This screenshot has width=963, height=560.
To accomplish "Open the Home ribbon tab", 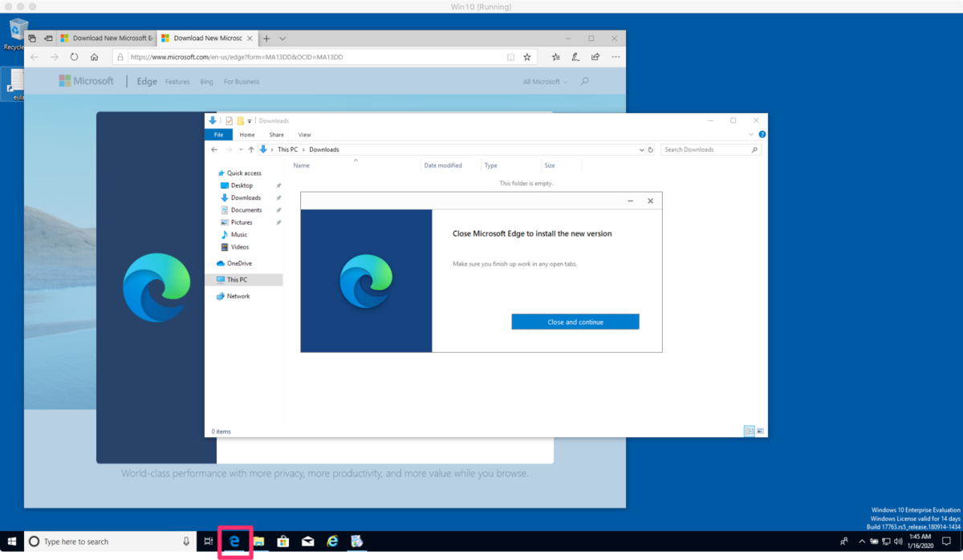I will [x=247, y=135].
